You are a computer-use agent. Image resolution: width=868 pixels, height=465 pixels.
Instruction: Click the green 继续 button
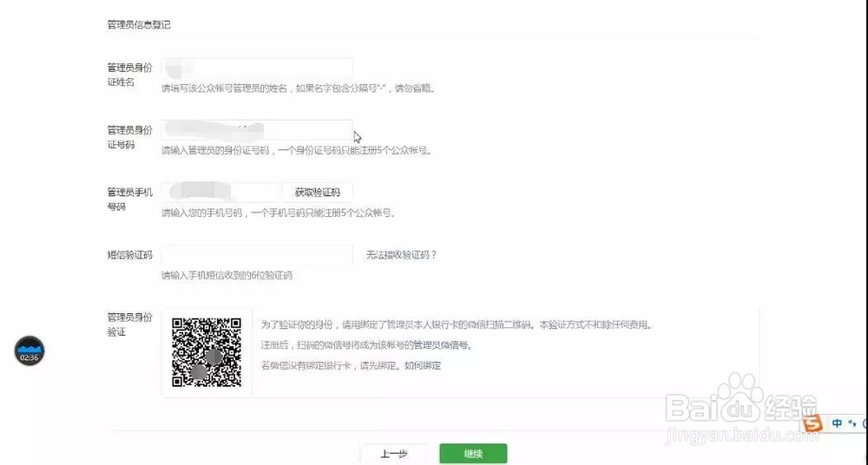473,454
